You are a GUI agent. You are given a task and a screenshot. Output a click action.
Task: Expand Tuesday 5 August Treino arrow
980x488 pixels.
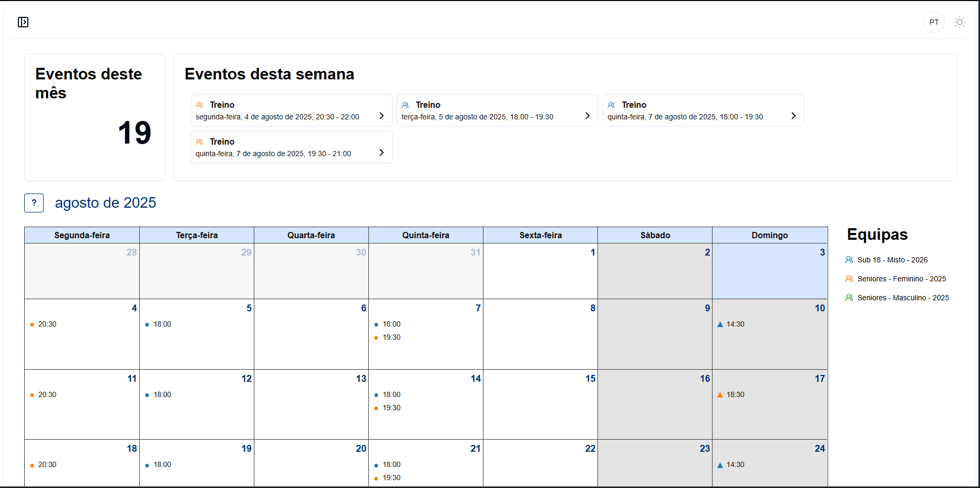587,116
